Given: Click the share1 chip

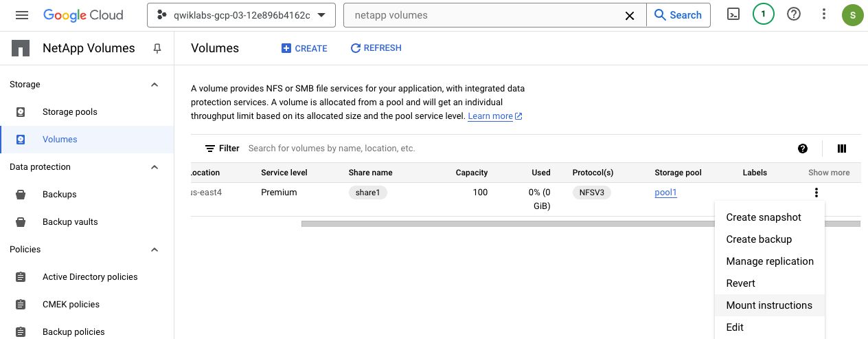Looking at the screenshot, I should pos(368,193).
